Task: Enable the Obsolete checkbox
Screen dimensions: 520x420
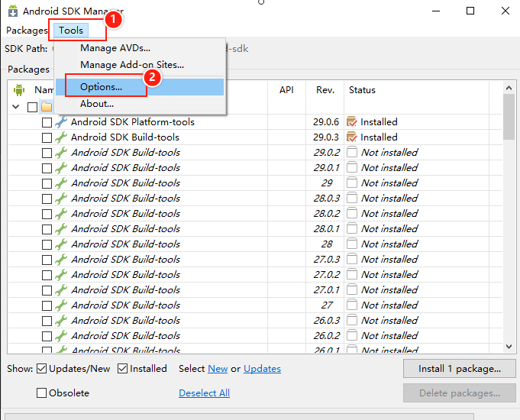Action: [x=41, y=393]
